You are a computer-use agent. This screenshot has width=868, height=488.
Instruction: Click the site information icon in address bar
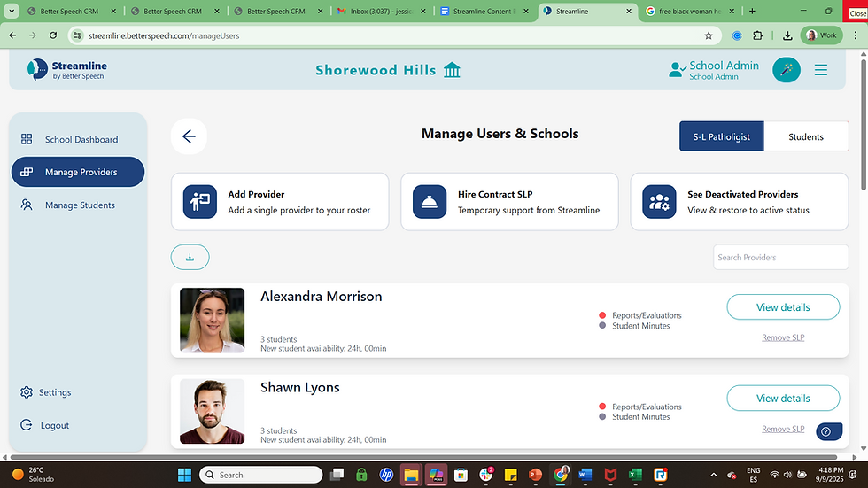click(x=78, y=35)
